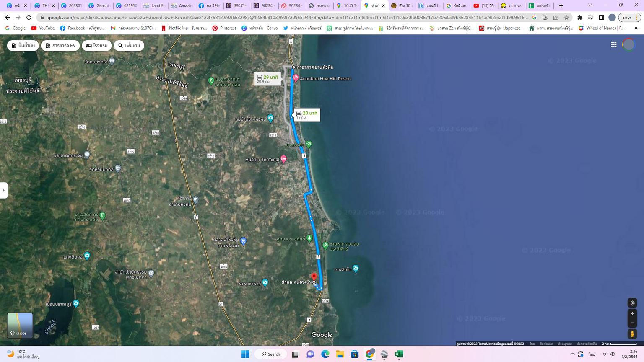Screen dimensions: 644x362
Task: Switch to the Amazin tab
Action: (x=182, y=6)
